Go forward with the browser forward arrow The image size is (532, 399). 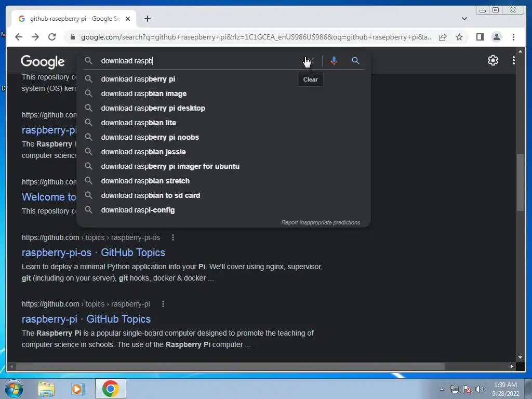click(35, 37)
